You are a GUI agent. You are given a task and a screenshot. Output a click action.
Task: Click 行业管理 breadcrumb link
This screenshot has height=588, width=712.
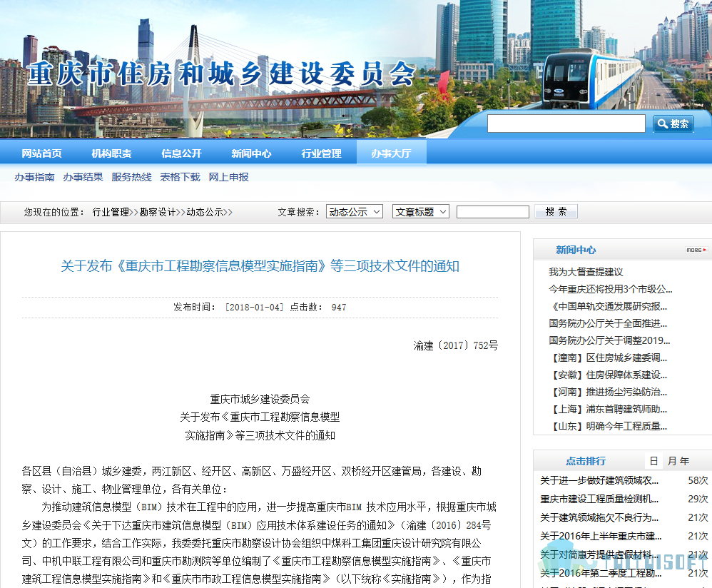coord(111,212)
